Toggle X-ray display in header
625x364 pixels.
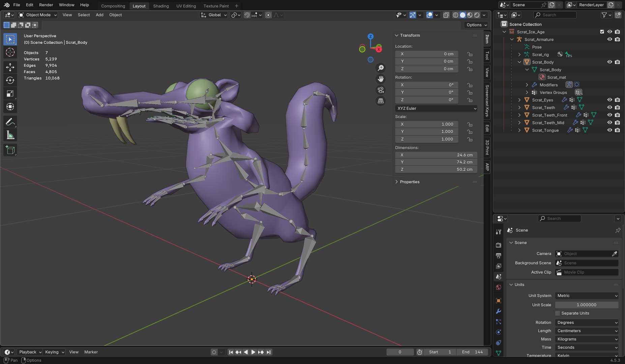446,15
